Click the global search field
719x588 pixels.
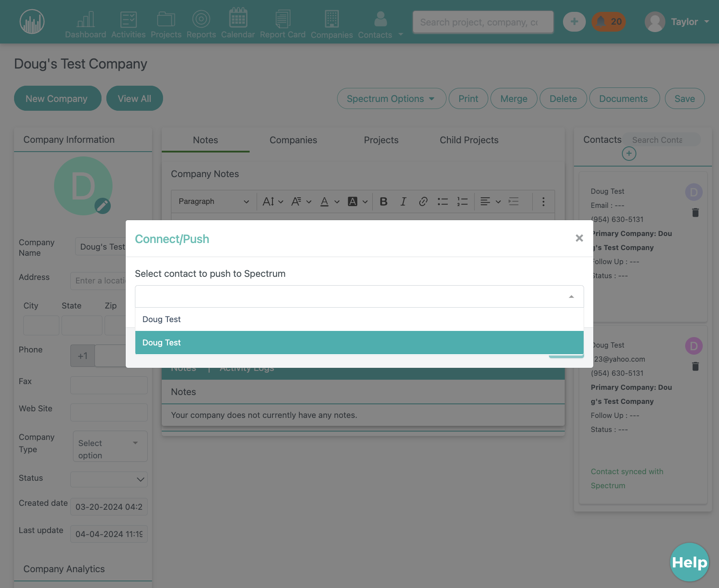[483, 22]
